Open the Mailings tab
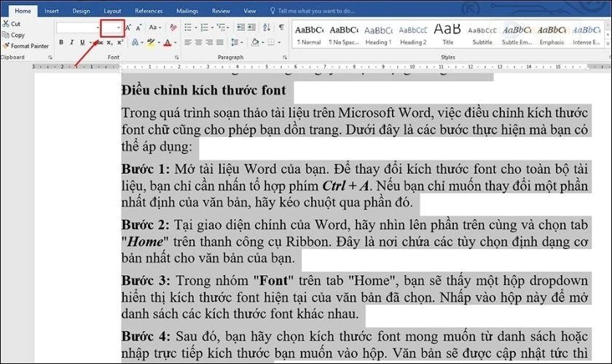This screenshot has height=364, width=612. pyautogui.click(x=187, y=11)
